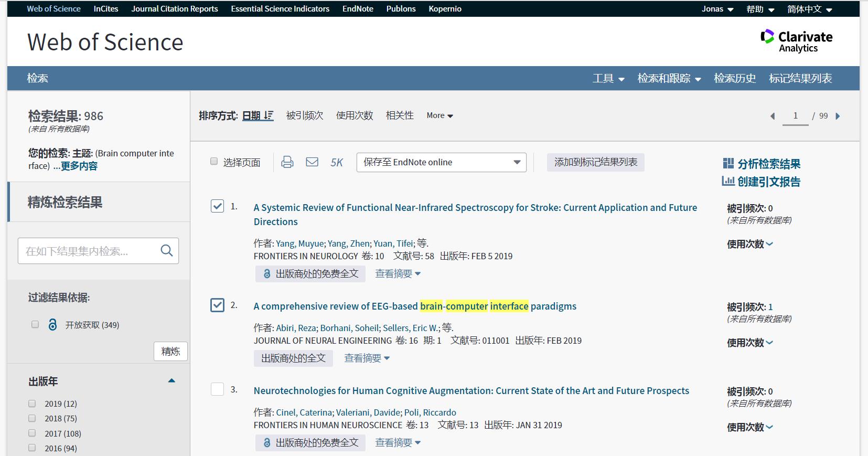Uncheck result 1 checkbox
This screenshot has width=868, height=456.
tap(217, 206)
